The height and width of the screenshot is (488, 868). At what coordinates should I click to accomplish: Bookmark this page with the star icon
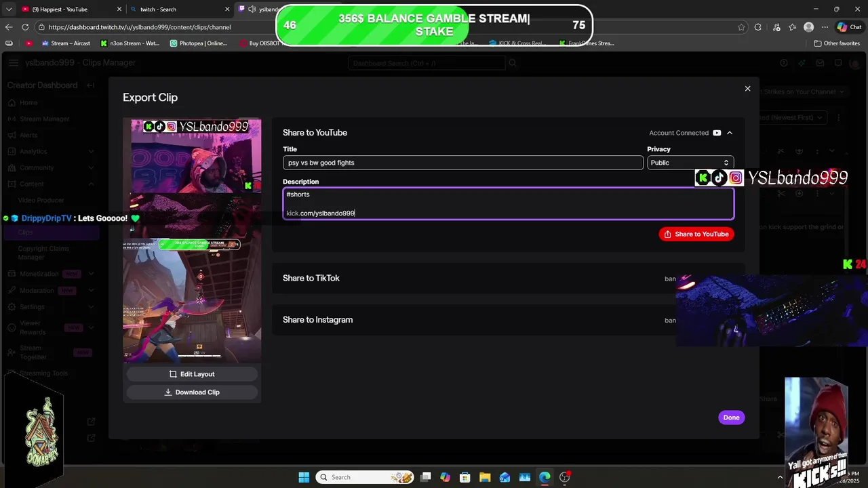pos(741,27)
